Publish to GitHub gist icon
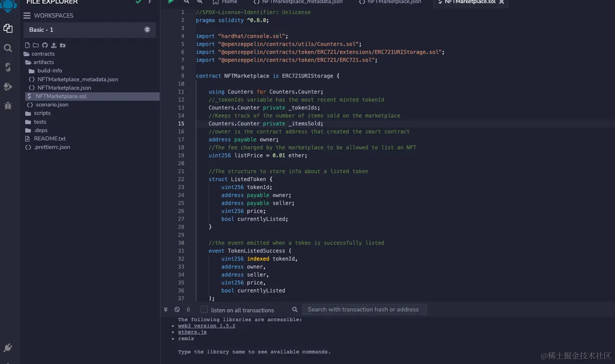The width and height of the screenshot is (615, 364). pos(45,45)
